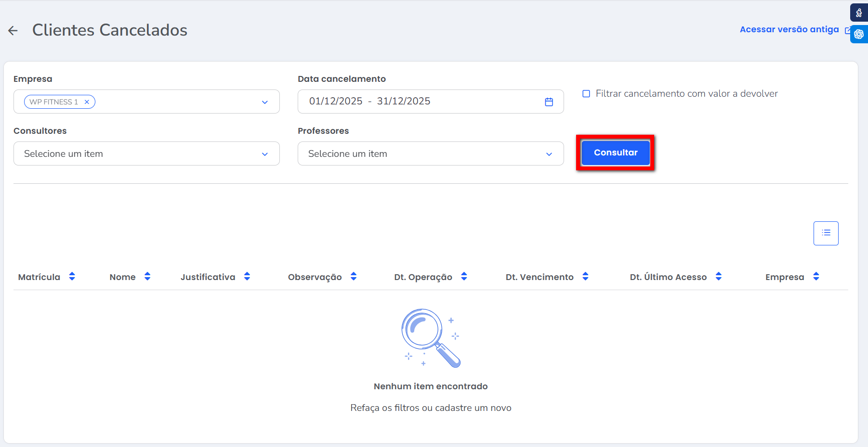Enable Filtrar cancelamento com valor a devolver
Image resolution: width=868 pixels, height=447 pixels.
tap(586, 94)
